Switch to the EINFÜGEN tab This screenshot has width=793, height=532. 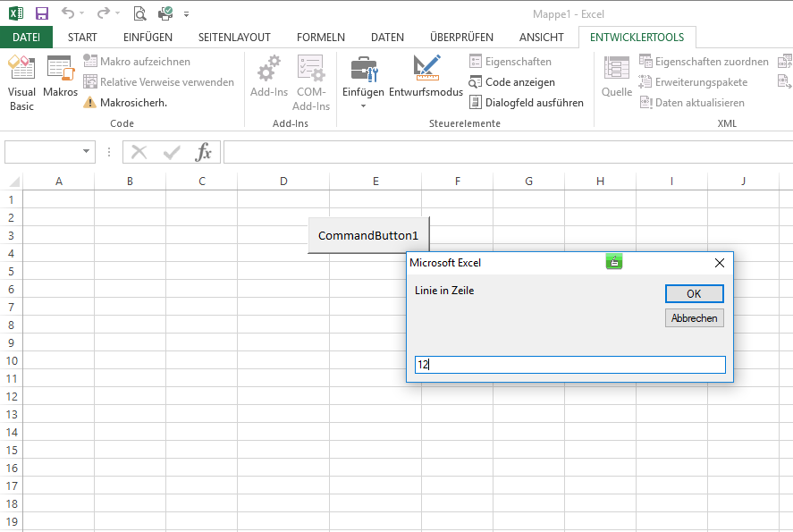(148, 38)
